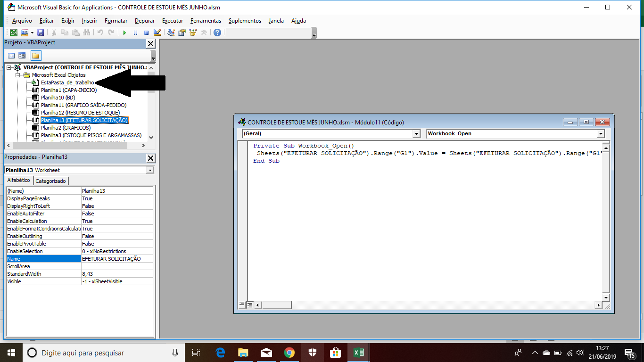Open the Planilha13 Worksheet object dropdown

(150, 170)
